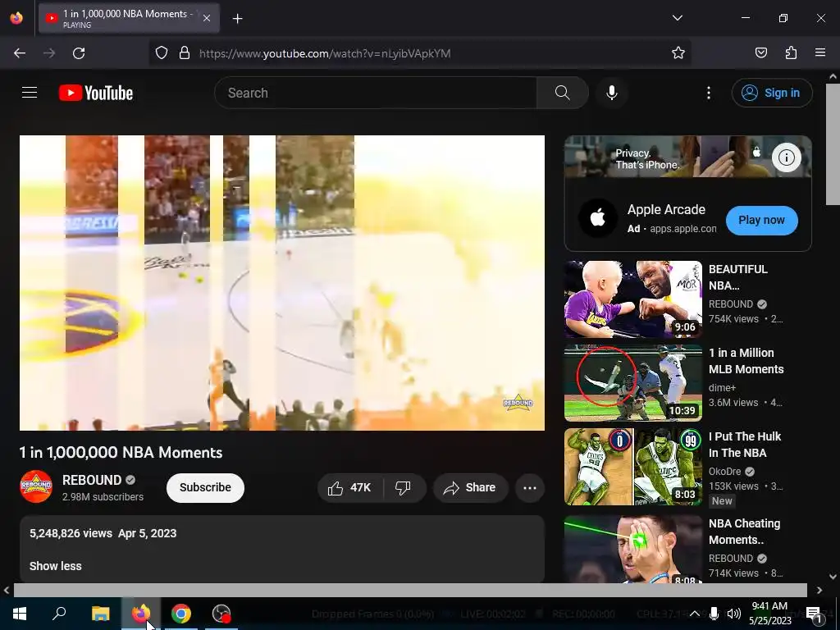Click the vertical page scrollbar thumb
Screen dimensions: 840x630
tap(833, 144)
